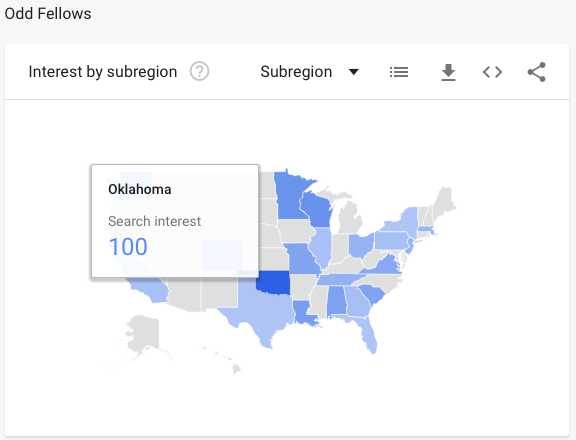Screen dimensions: 576x440
Task: Open the embed code icon
Action: [x=492, y=72]
